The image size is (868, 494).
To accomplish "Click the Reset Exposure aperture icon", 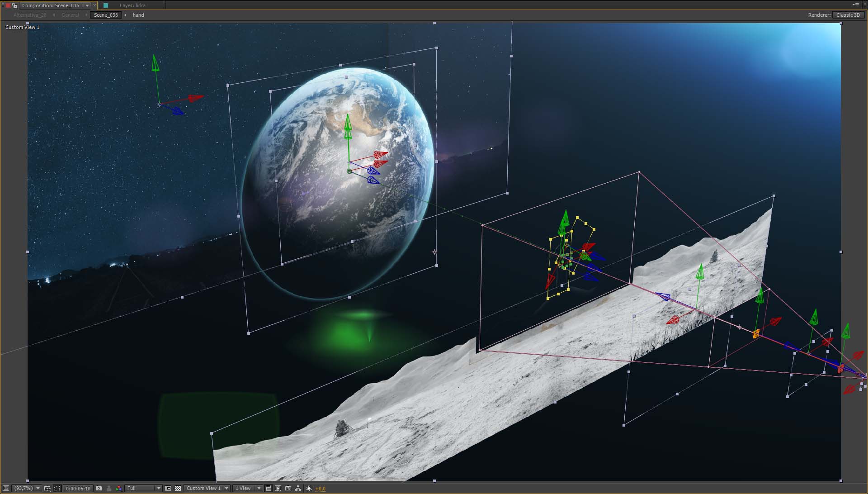I will 309,488.
